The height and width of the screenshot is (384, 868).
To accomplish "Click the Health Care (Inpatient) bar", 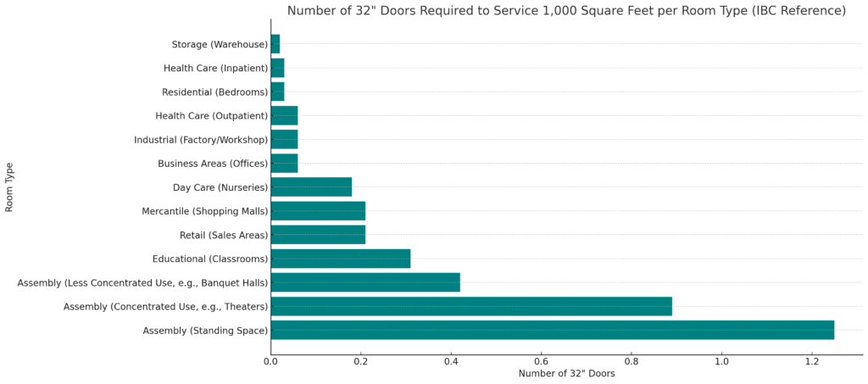I will pos(277,68).
